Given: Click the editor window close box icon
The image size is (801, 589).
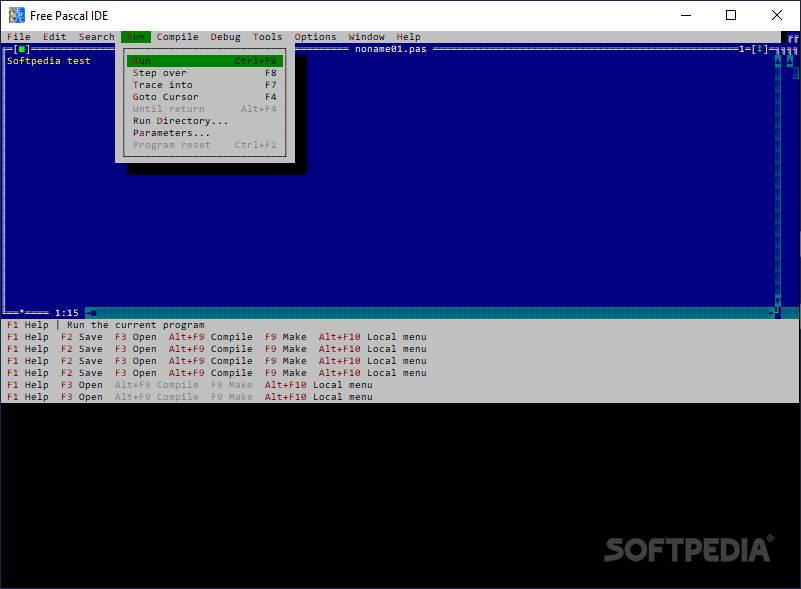Looking at the screenshot, I should point(21,49).
